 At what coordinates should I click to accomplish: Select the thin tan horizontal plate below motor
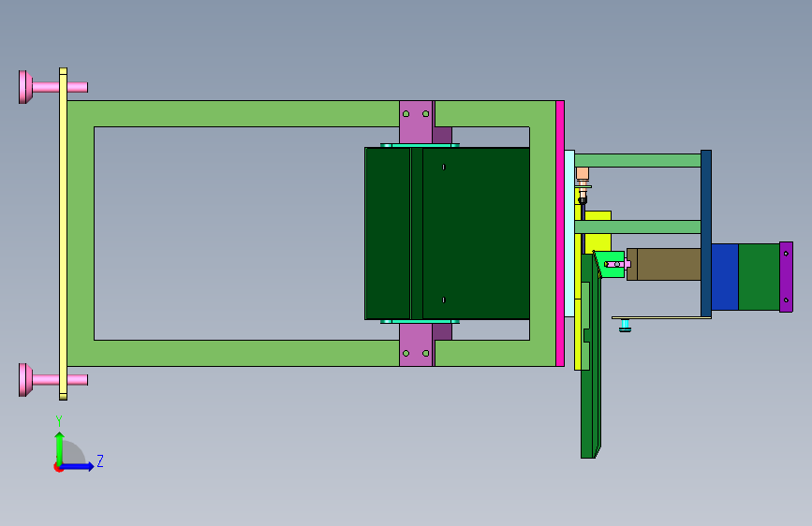point(661,318)
